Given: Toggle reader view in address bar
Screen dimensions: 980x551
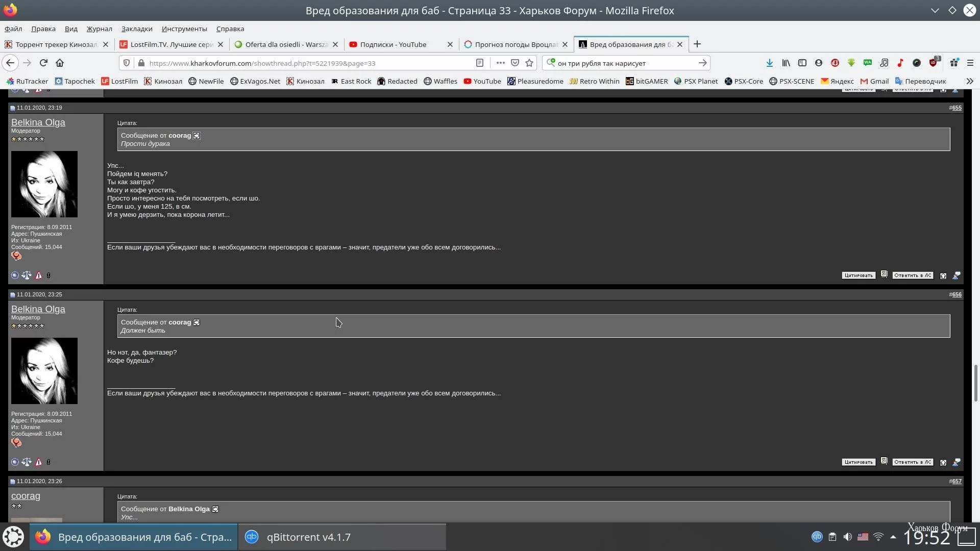Looking at the screenshot, I should [x=480, y=63].
